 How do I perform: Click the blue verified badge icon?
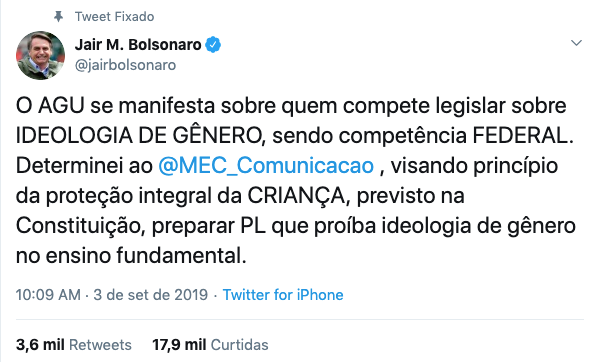point(213,45)
